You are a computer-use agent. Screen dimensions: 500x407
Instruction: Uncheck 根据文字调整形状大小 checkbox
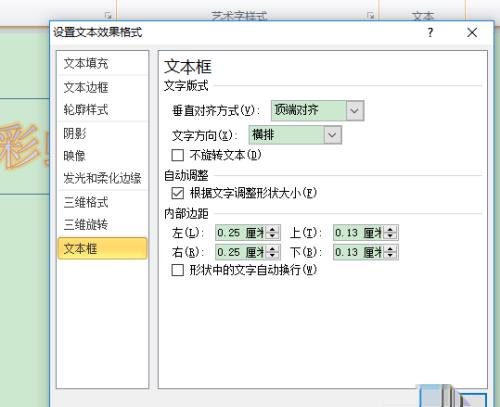177,193
